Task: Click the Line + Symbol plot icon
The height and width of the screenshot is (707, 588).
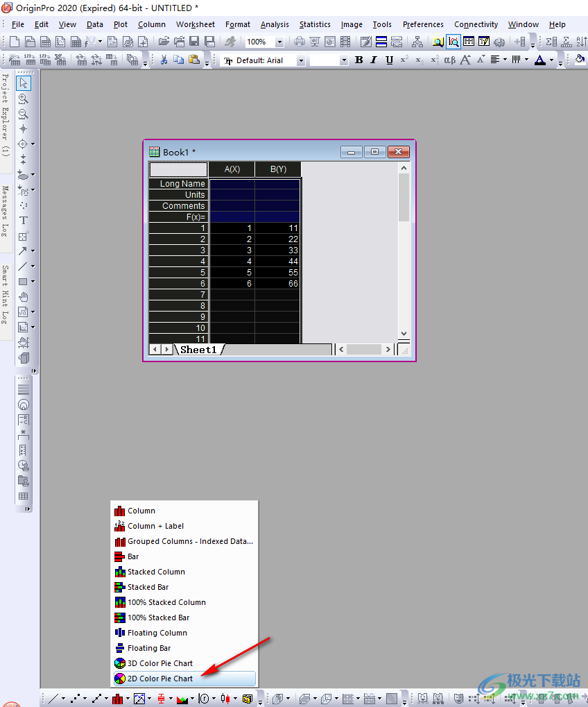Action: 96,699
